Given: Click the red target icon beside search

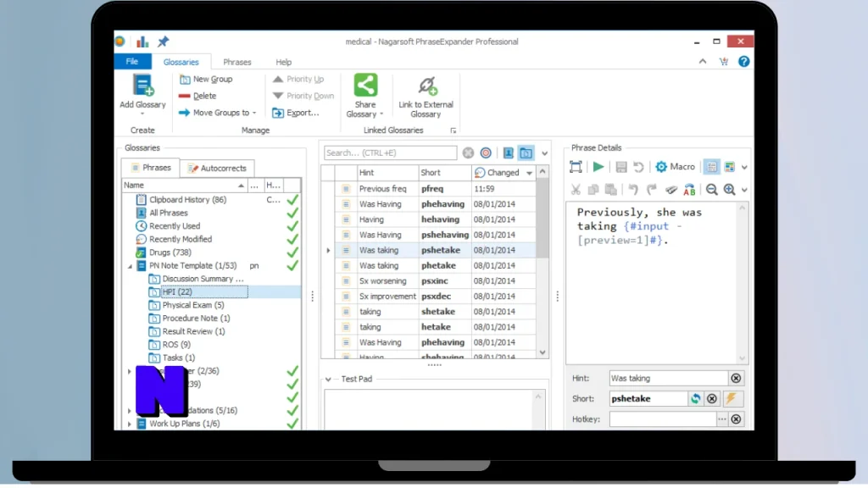Looking at the screenshot, I should point(486,153).
